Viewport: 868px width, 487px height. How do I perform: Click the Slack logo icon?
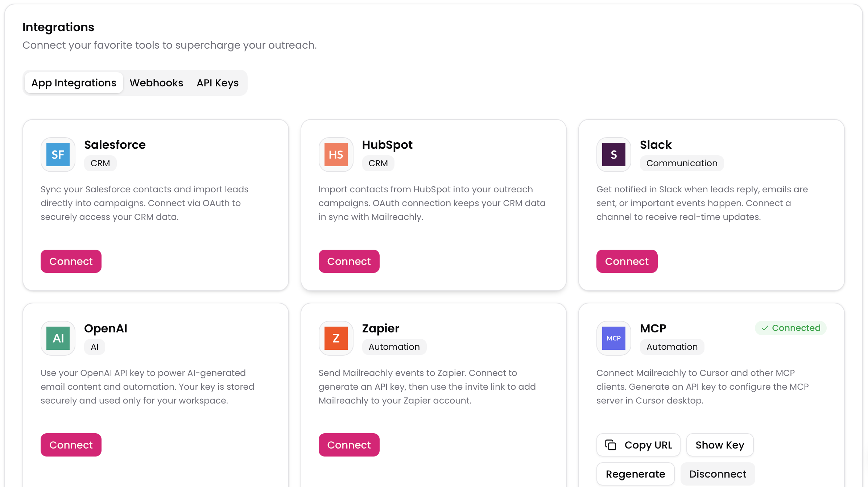[x=613, y=154]
